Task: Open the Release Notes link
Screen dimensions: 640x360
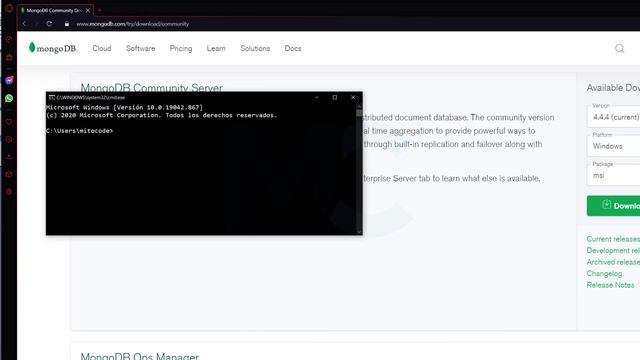Action: click(x=611, y=285)
